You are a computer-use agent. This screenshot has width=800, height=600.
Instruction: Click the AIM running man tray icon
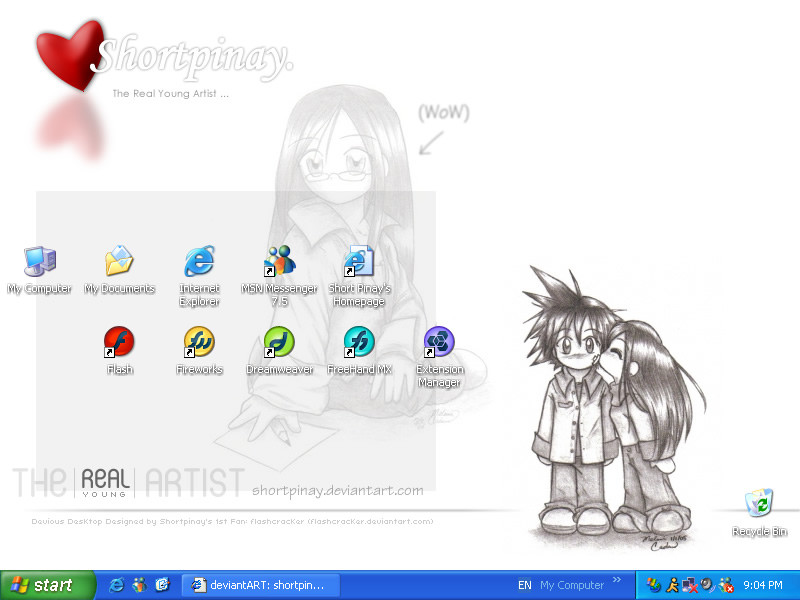click(x=672, y=585)
